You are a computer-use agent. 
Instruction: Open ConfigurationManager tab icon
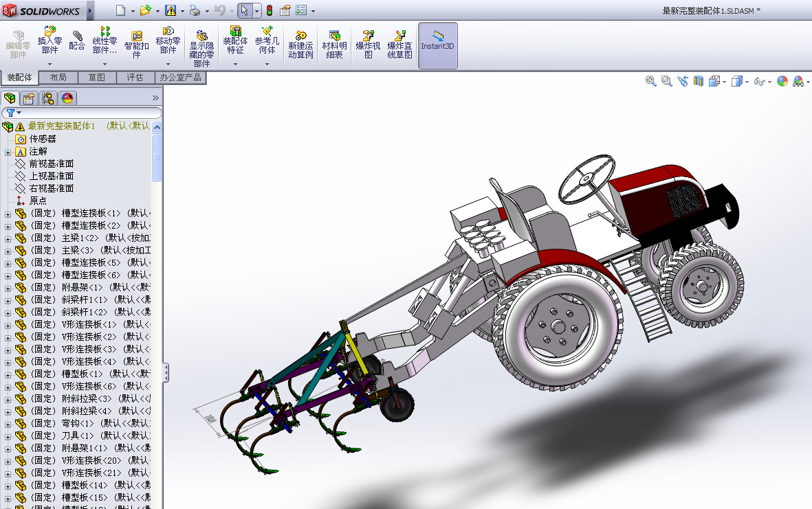tap(48, 98)
